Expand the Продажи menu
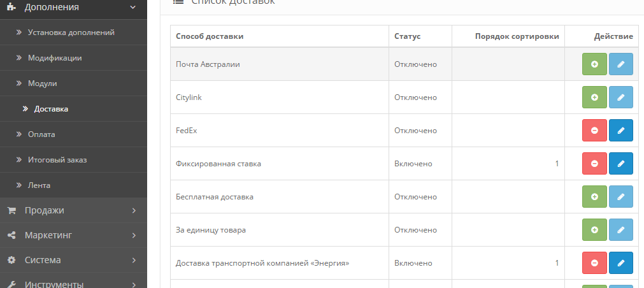 (x=73, y=210)
